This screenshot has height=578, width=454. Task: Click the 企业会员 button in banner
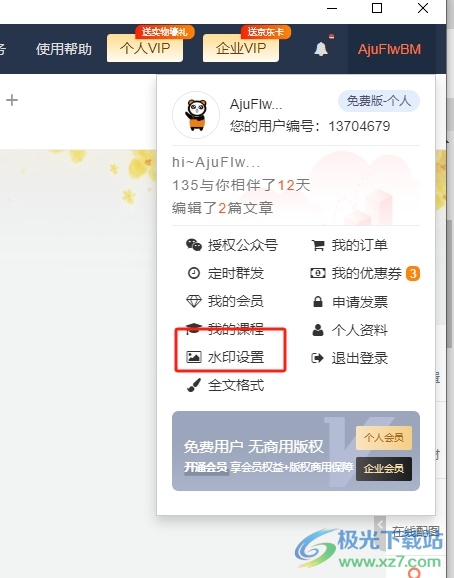click(x=384, y=469)
